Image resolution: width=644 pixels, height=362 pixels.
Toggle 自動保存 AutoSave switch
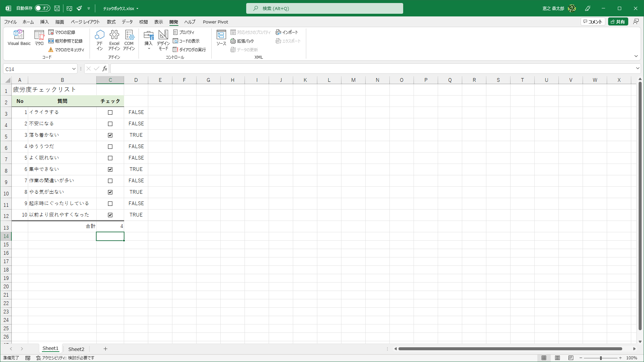click(x=42, y=8)
